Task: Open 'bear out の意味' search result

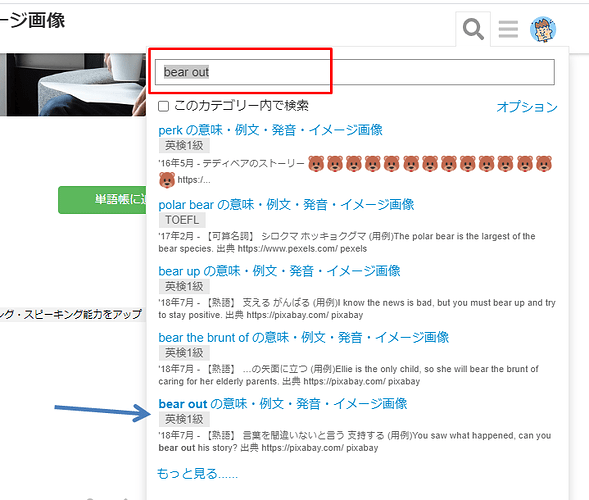Action: 282,404
